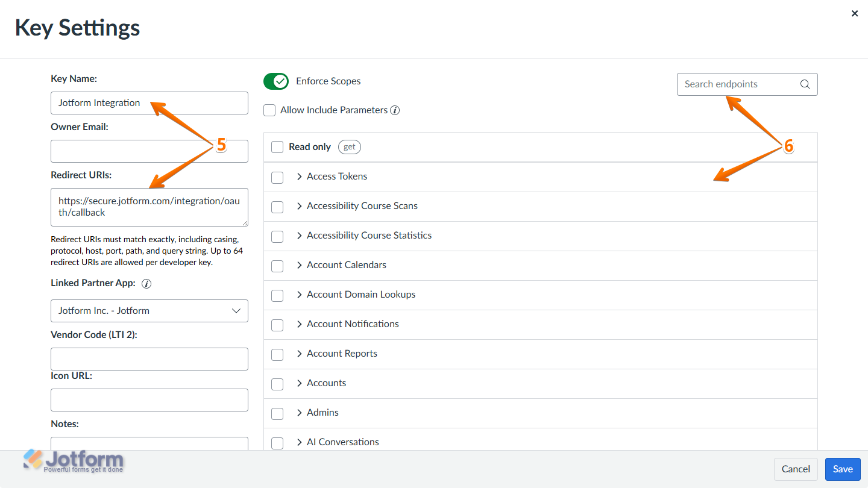Close the Key Settings dialog with the X
Viewport: 868px width, 488px height.
(x=855, y=13)
